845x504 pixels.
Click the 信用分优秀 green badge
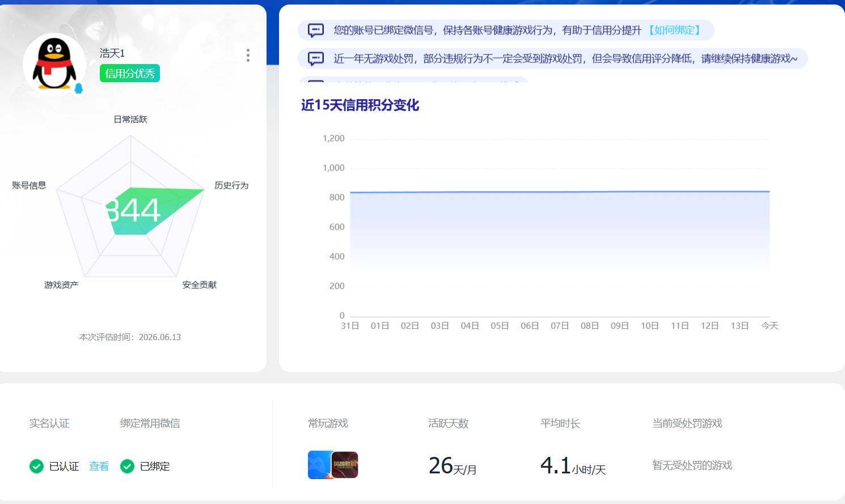coord(130,73)
